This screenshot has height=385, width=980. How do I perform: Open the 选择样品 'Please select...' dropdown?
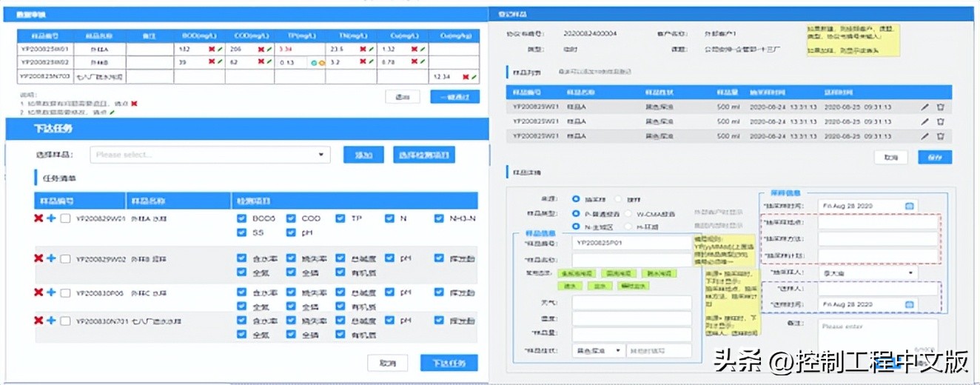tap(210, 155)
